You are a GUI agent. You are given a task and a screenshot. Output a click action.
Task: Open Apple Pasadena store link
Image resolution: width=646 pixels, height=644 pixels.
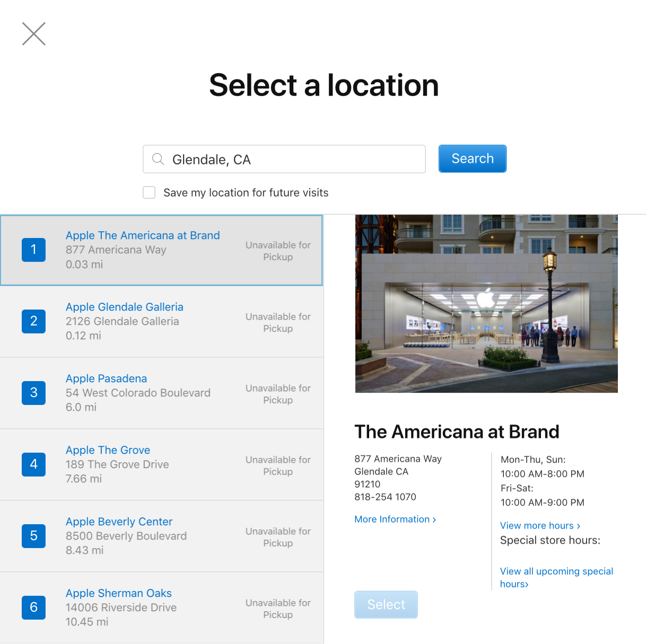[106, 378]
